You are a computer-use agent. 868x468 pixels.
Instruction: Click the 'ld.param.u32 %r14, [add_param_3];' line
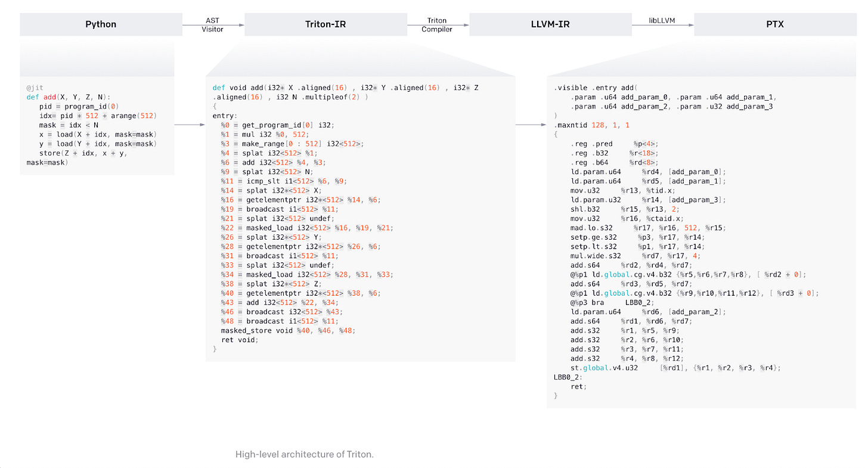[x=649, y=200]
